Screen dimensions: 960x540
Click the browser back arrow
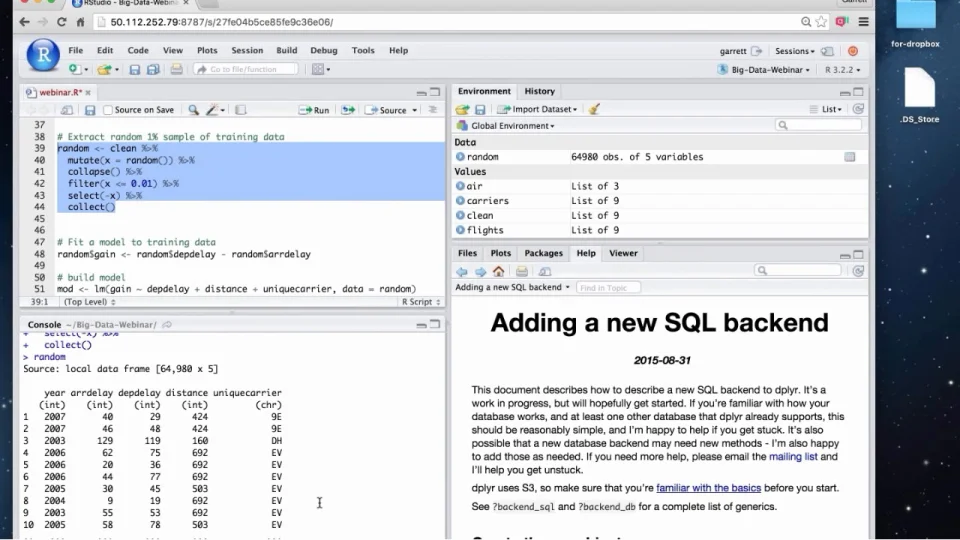point(24,22)
